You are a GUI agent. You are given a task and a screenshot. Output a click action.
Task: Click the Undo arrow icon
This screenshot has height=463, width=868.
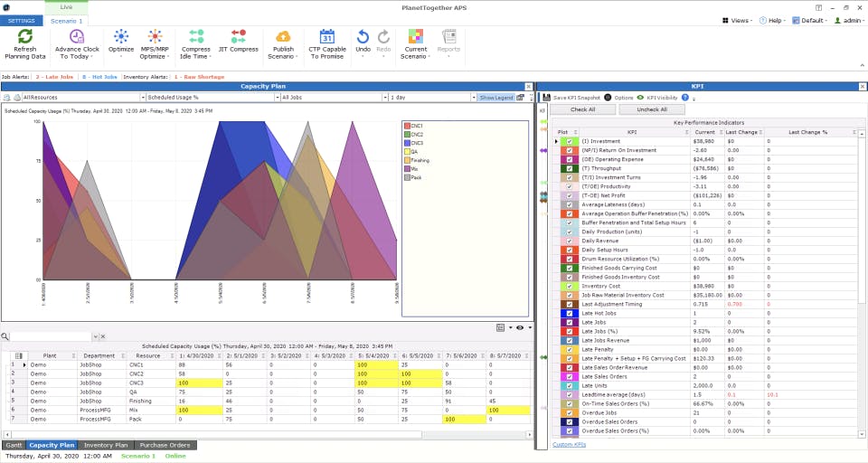[x=363, y=36]
